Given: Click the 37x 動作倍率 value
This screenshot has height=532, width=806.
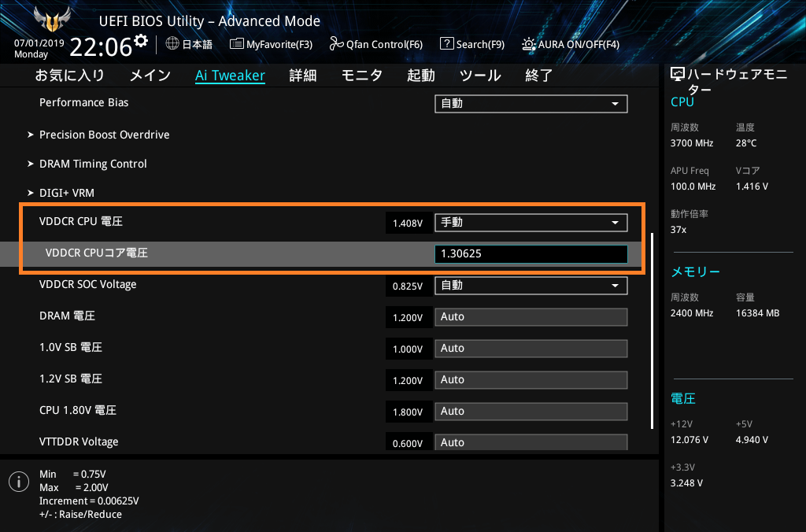Looking at the screenshot, I should click(x=678, y=230).
